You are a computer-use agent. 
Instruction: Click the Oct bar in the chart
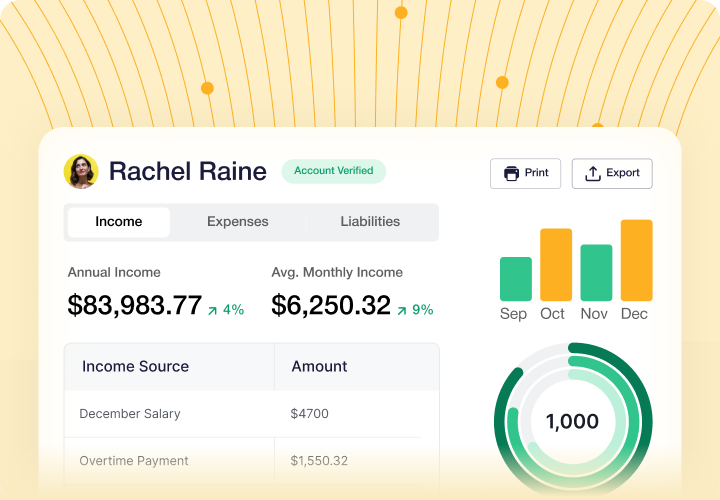pyautogui.click(x=556, y=264)
